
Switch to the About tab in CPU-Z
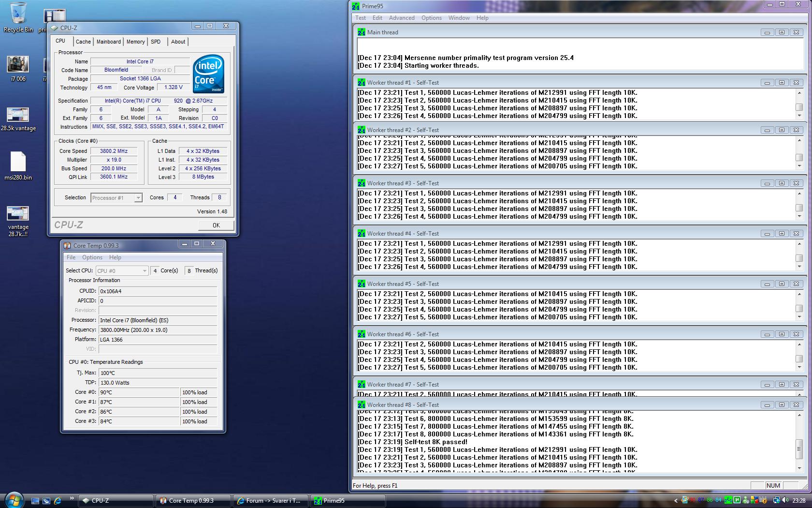(x=178, y=42)
